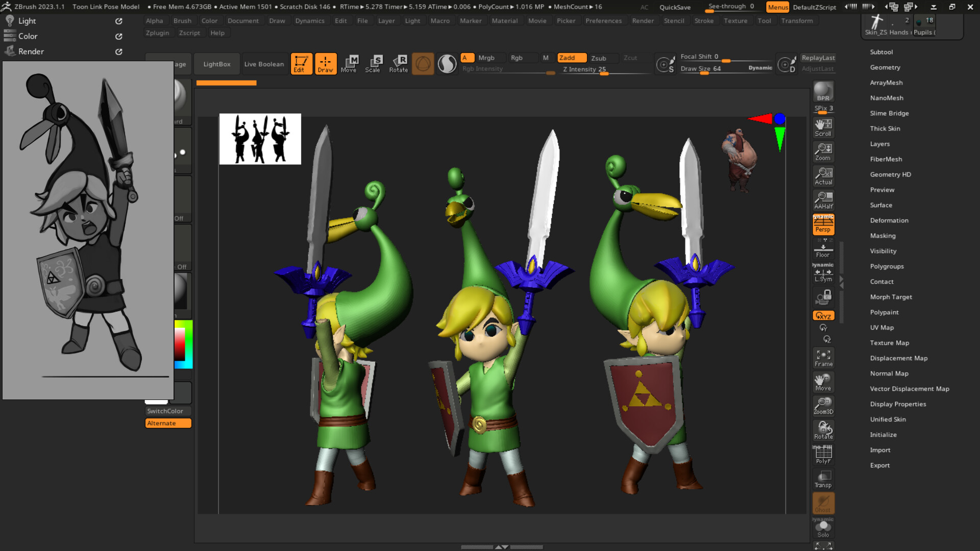Open the Preferences menu
980x551 pixels.
point(604,20)
